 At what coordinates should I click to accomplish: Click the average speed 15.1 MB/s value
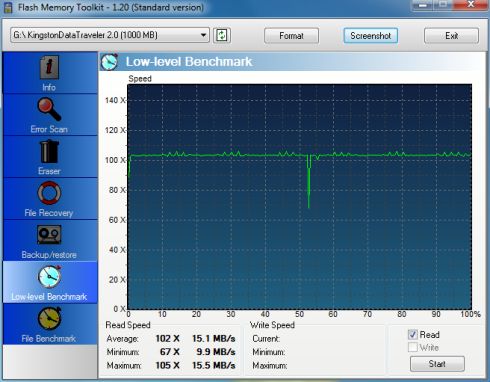click(214, 339)
